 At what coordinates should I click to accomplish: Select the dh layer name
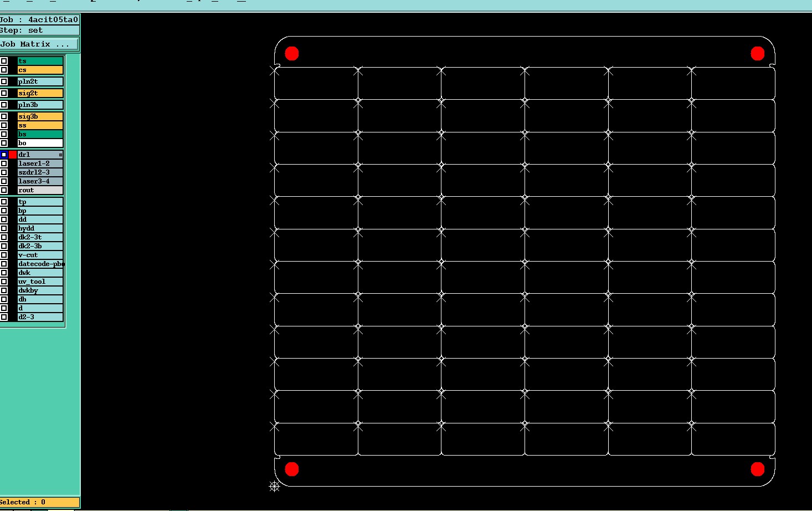(40, 299)
